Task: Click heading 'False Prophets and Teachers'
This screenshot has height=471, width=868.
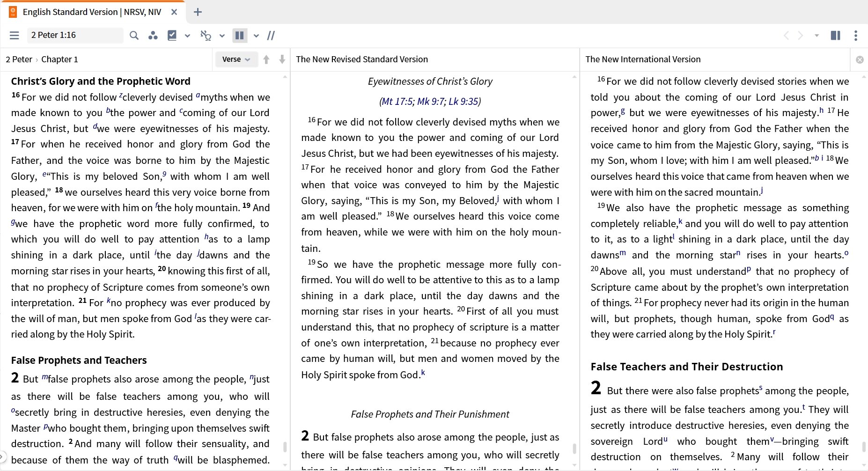Action: tap(79, 360)
